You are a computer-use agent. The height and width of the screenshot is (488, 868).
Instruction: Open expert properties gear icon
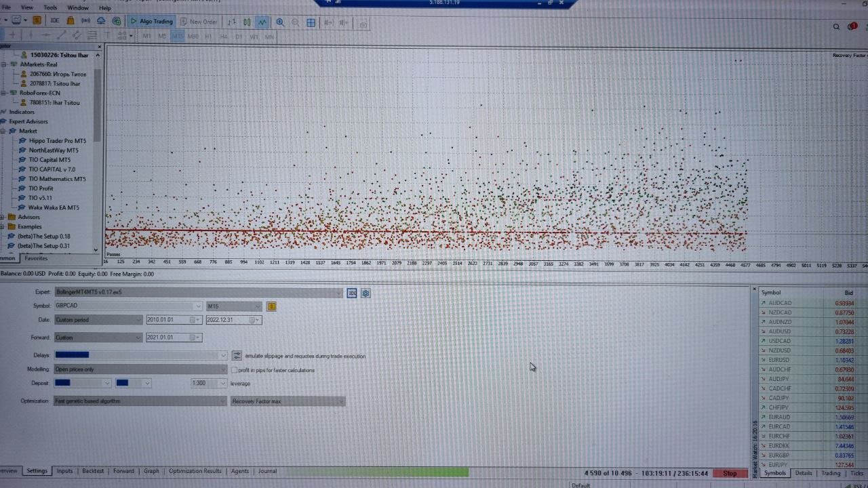[x=366, y=293]
